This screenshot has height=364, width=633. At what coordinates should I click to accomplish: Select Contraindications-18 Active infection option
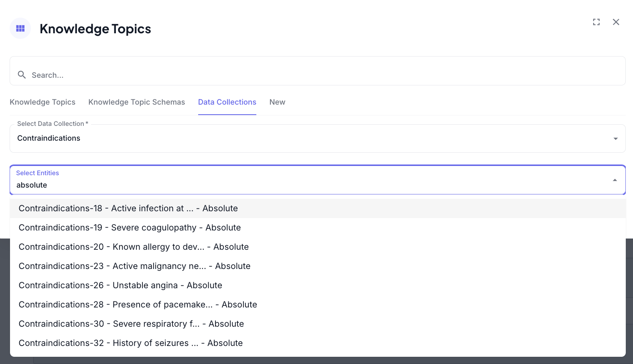point(128,208)
